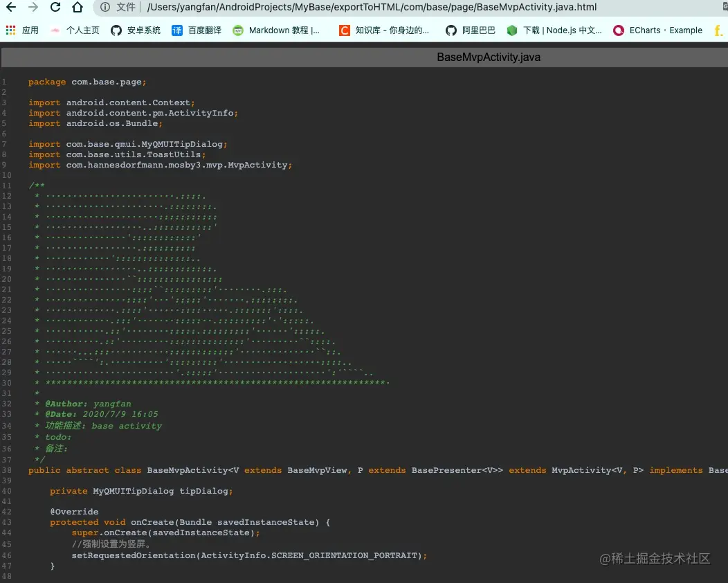
Task: Click the 'todo:' comment line
Action: [58, 437]
